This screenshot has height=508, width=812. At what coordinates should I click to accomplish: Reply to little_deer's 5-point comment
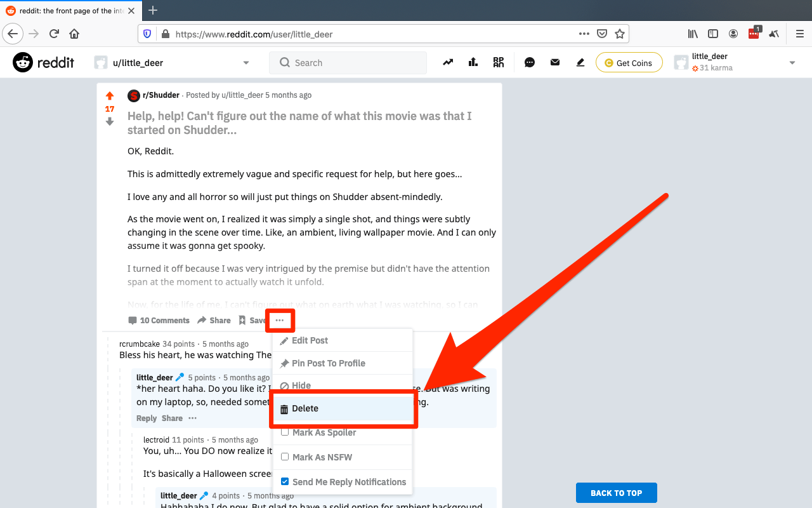147,418
